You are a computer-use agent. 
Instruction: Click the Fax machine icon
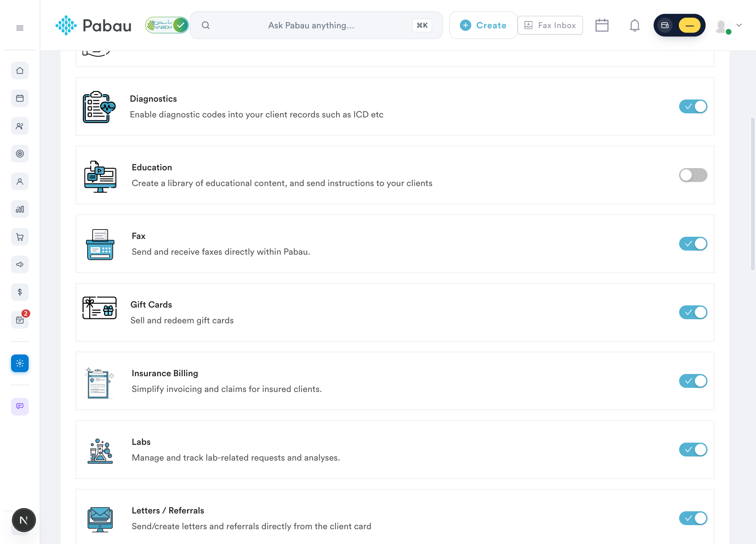(100, 245)
